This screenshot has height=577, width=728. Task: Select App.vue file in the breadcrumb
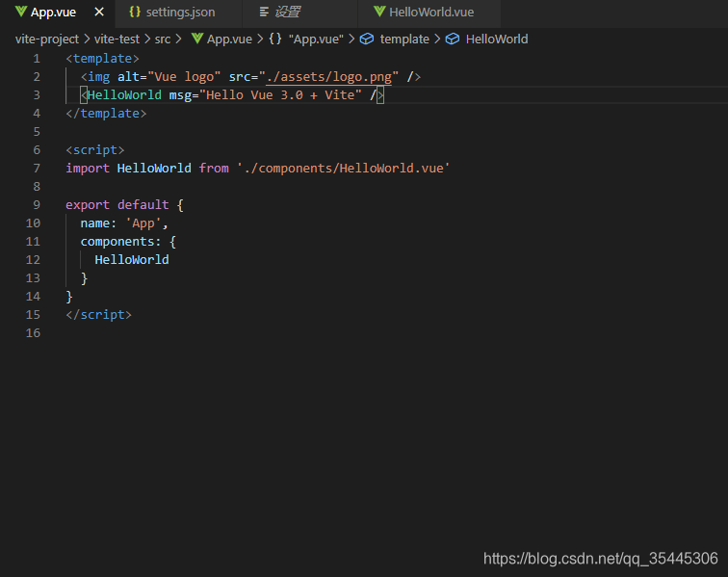pyautogui.click(x=229, y=39)
